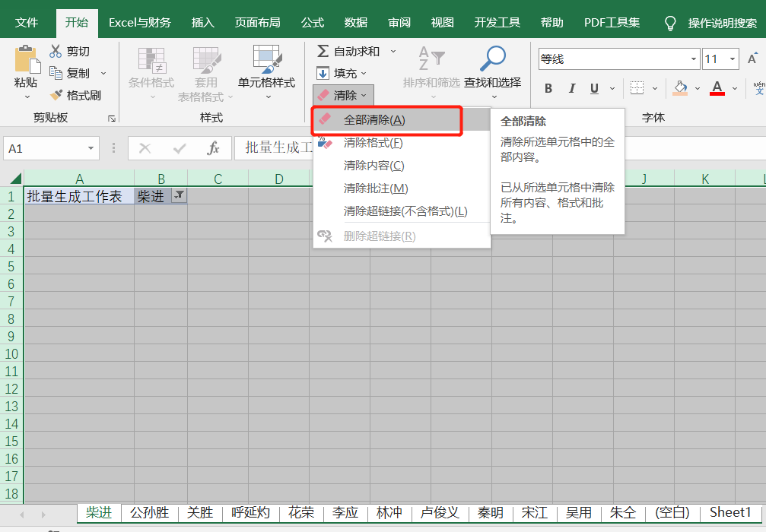Confirm formula bar entry checkmark
766x532 pixels.
tap(180, 148)
